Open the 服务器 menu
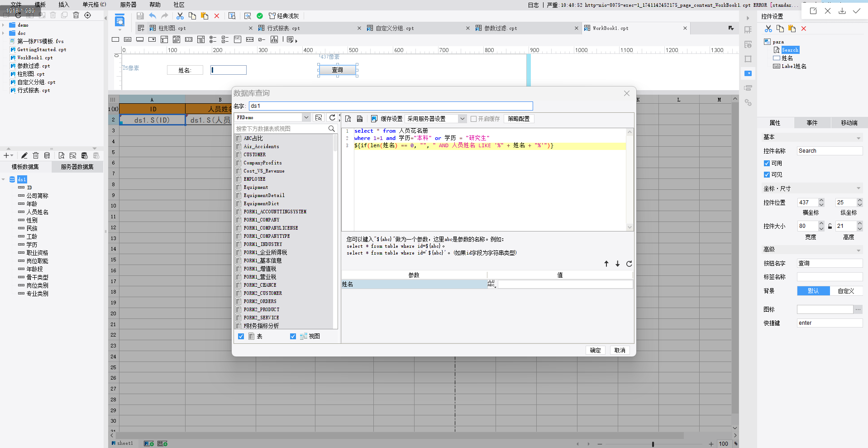The height and width of the screenshot is (448, 868). (x=128, y=5)
